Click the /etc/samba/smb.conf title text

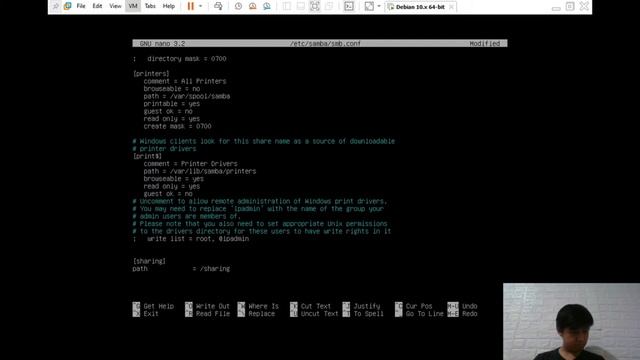click(x=325, y=43)
